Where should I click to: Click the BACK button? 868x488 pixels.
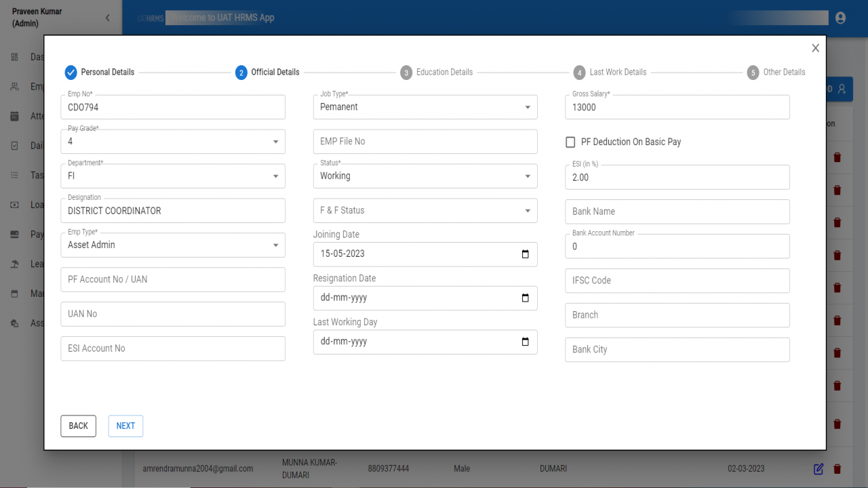coord(79,426)
